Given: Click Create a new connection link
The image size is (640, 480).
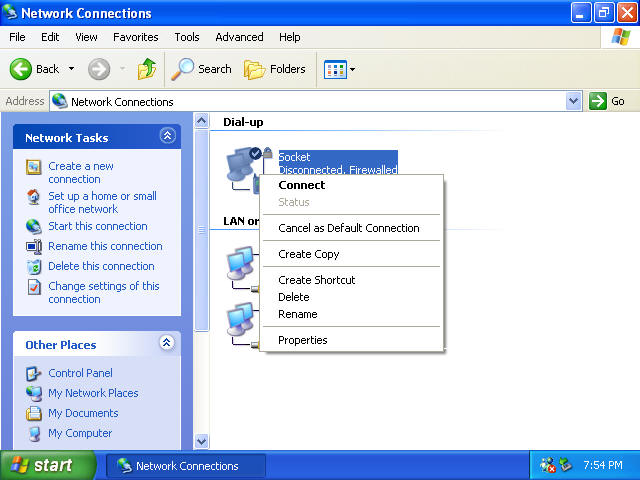Looking at the screenshot, I should pyautogui.click(x=80, y=173).
